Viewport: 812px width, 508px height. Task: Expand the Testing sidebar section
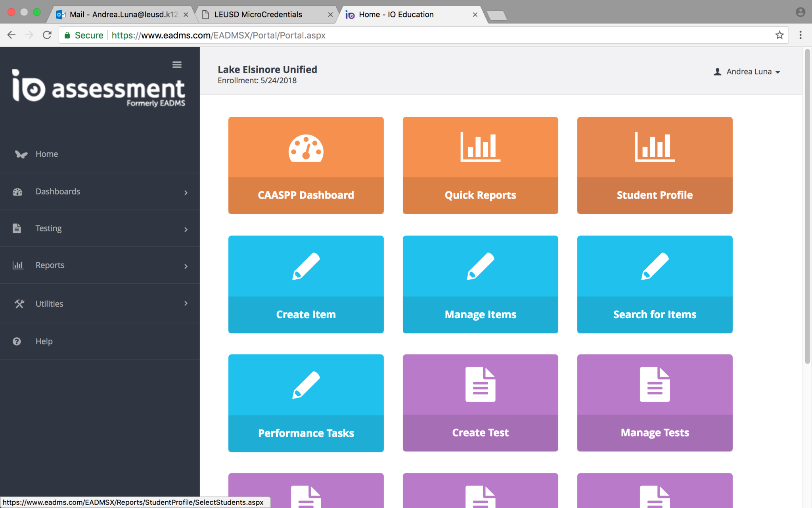(99, 229)
